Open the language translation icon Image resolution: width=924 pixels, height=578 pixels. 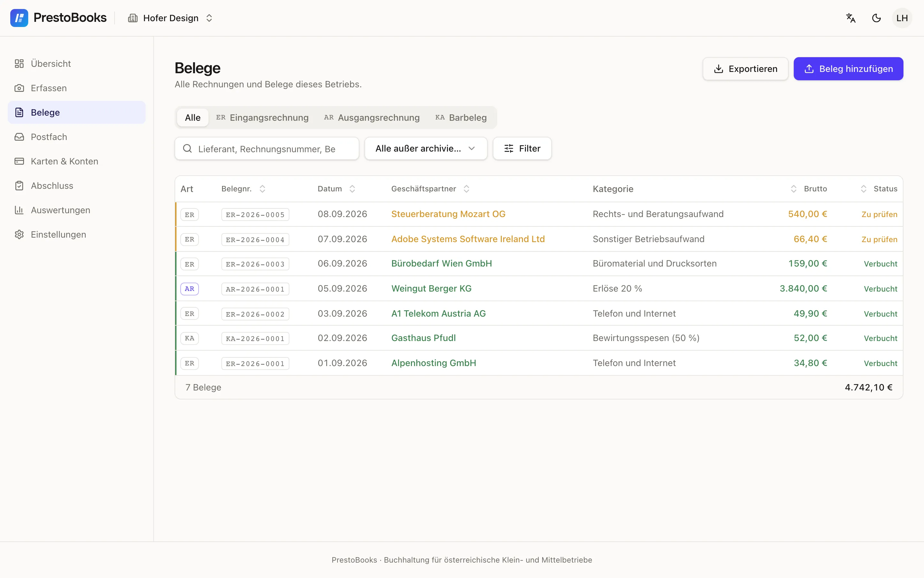851,18
